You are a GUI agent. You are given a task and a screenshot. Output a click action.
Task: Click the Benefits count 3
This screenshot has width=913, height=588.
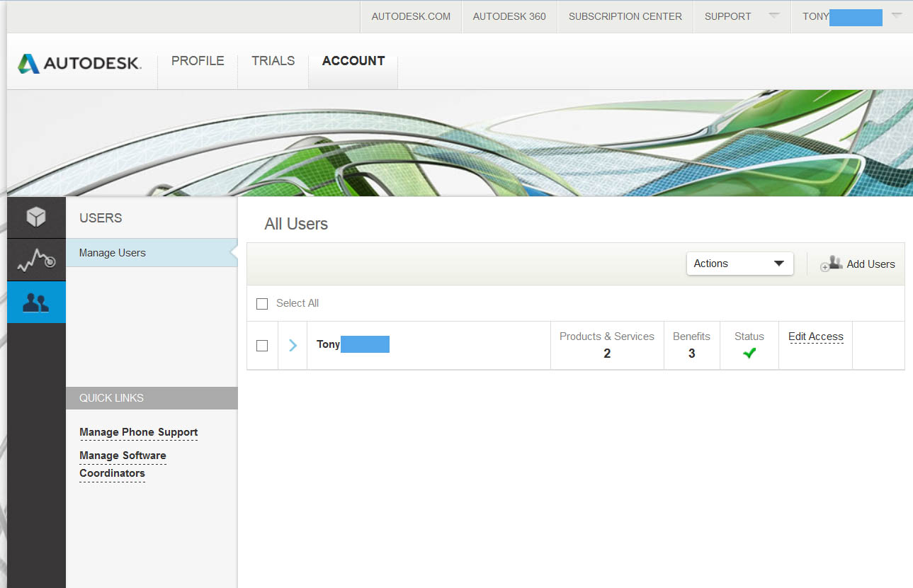click(x=692, y=354)
